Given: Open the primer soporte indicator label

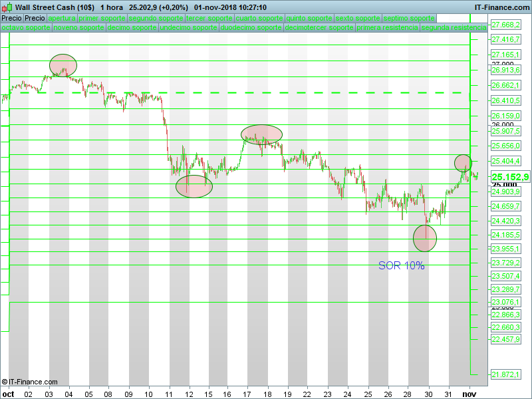Looking at the screenshot, I should click(102, 19).
